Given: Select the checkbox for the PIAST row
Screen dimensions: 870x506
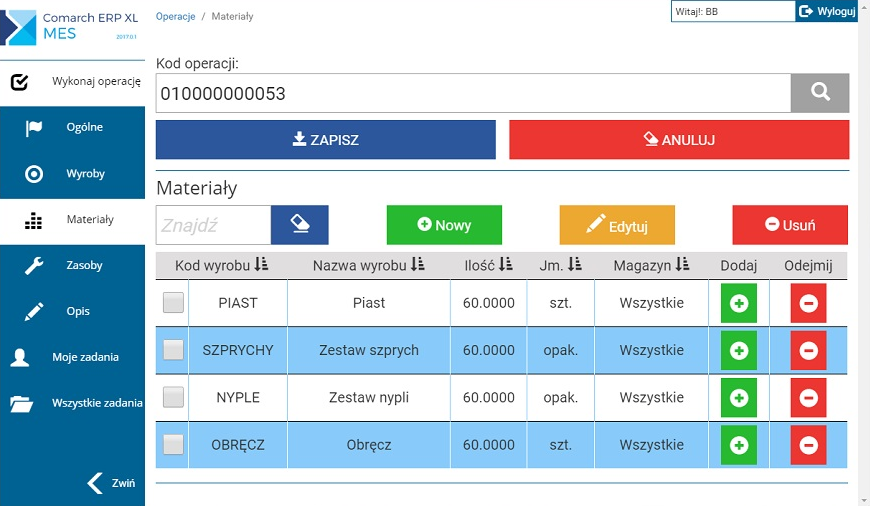Looking at the screenshot, I should tap(173, 302).
